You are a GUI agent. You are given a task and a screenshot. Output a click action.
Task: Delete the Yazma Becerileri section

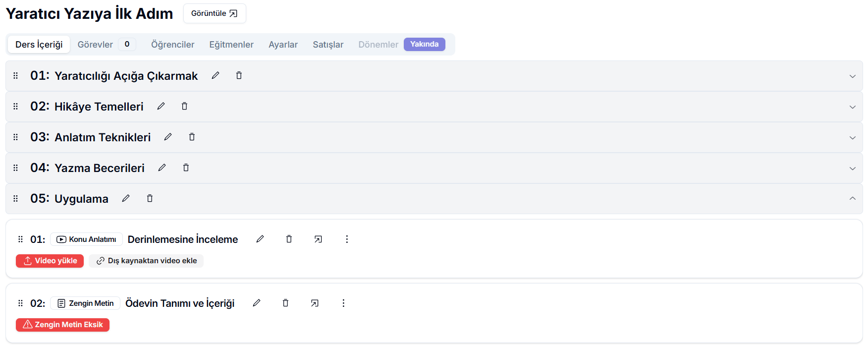[x=186, y=168]
